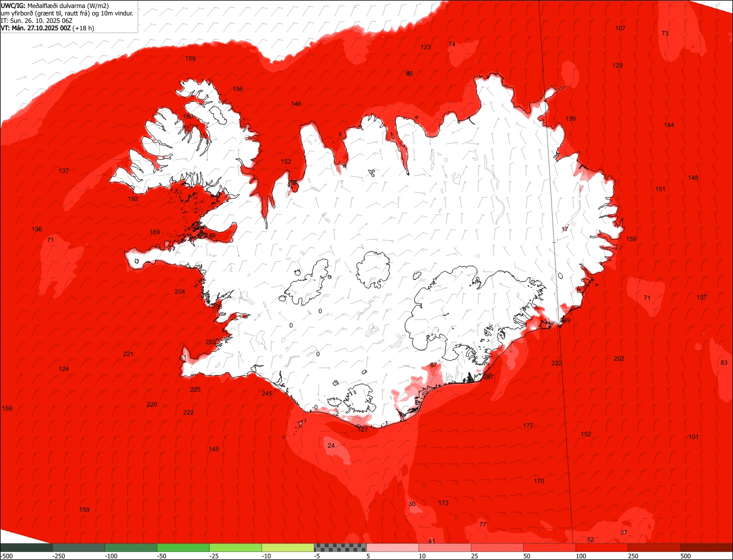Click the flux value 221 southwest of Iceland
Image resolution: width=733 pixels, height=560 pixels.
[x=128, y=354]
